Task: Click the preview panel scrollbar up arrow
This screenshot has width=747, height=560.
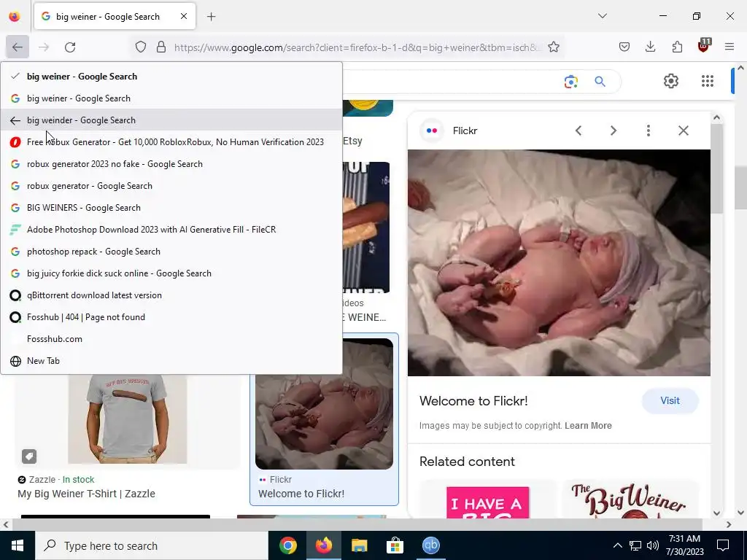Action: (x=716, y=117)
